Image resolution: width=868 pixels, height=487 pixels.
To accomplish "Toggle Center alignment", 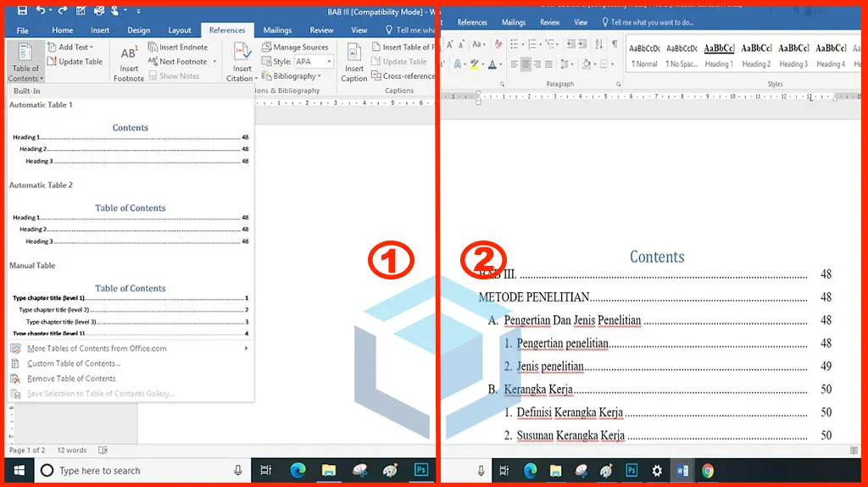I will 526,64.
